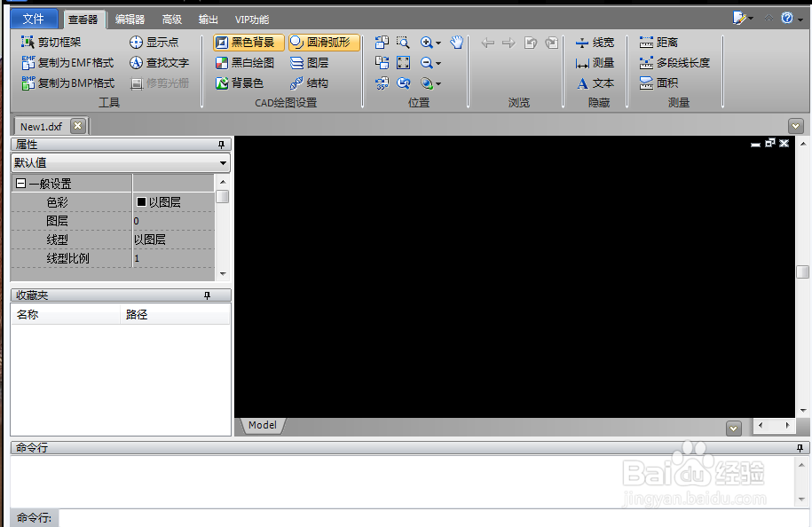Pin the 属性 properties panel
The image size is (812, 527).
pyautogui.click(x=222, y=145)
